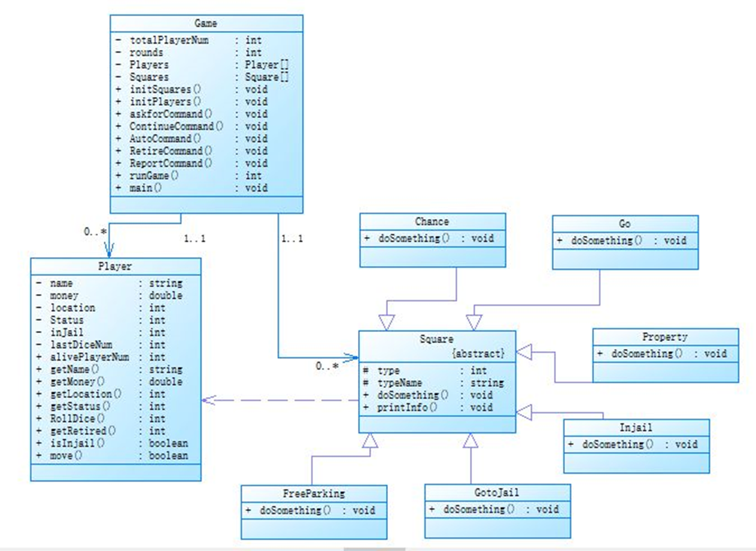Click the inJail attribute in Player
This screenshot has height=551, width=756.
click(66, 332)
